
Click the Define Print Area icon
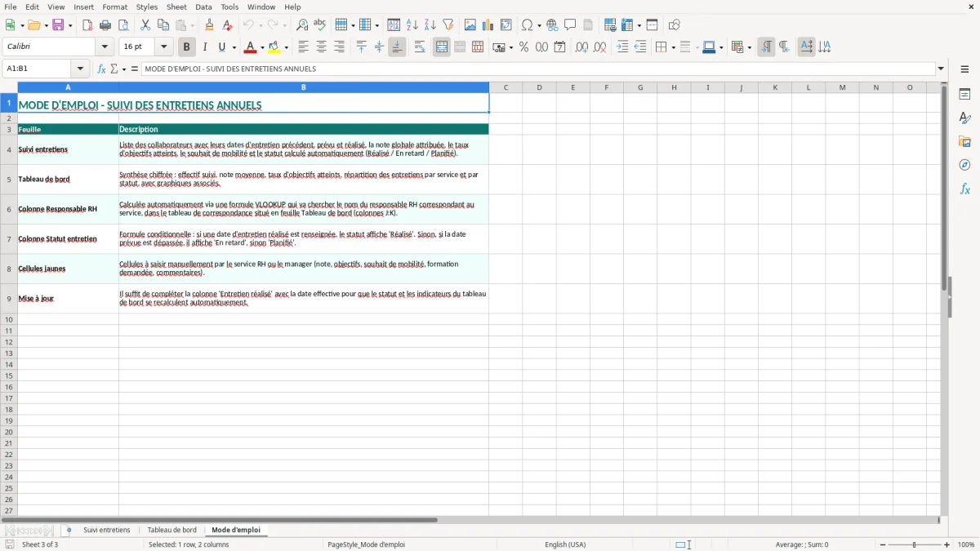[x=610, y=25]
